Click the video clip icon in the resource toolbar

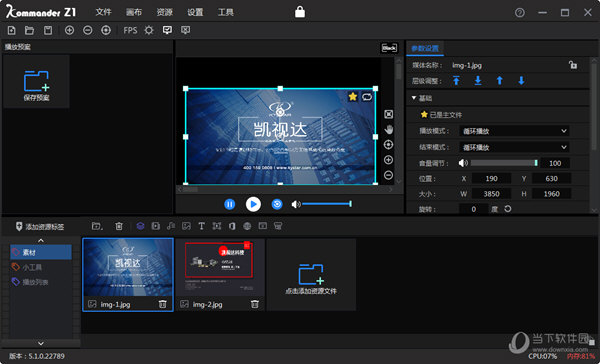[156, 226]
